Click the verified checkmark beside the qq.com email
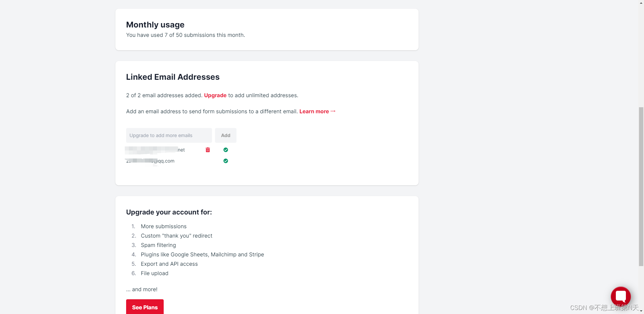This screenshot has height=314, width=644. pyautogui.click(x=226, y=161)
